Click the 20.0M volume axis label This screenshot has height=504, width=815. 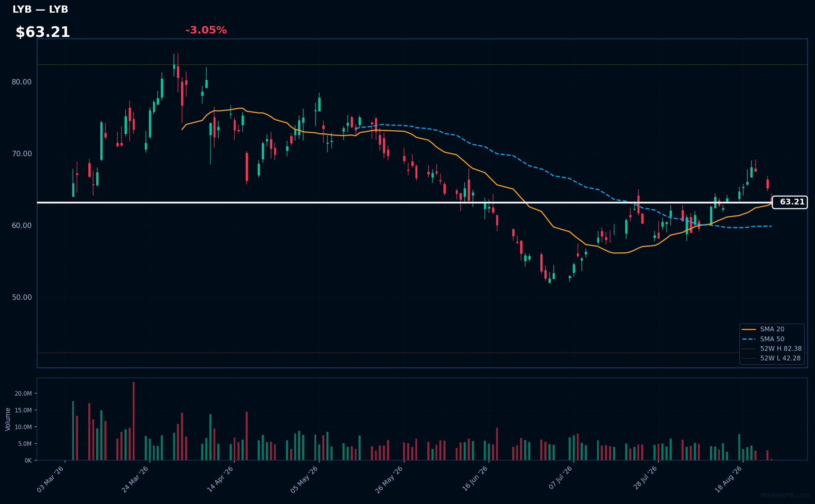(x=23, y=394)
